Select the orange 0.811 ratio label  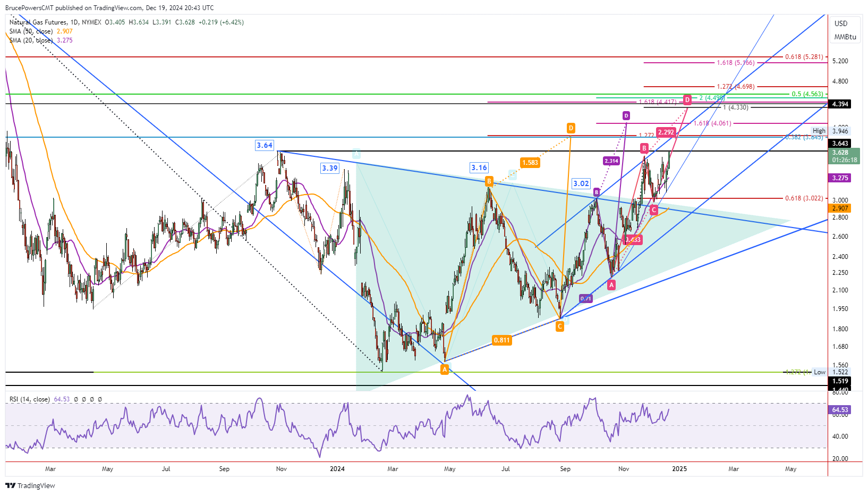[x=502, y=340]
